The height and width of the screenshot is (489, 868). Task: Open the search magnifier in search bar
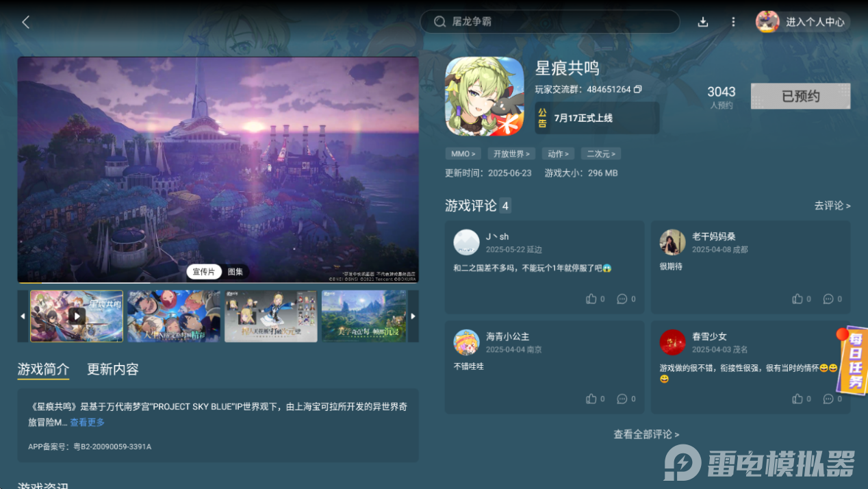click(x=440, y=21)
